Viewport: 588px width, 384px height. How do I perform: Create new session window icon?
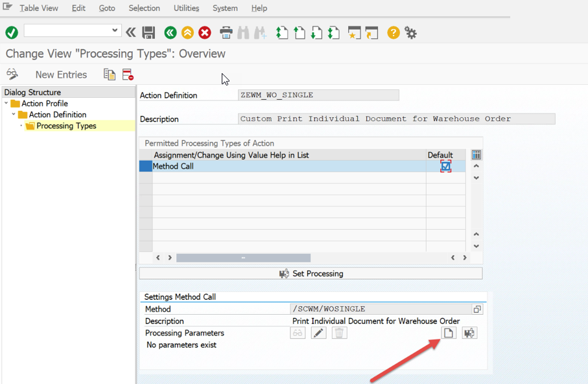pos(354,32)
